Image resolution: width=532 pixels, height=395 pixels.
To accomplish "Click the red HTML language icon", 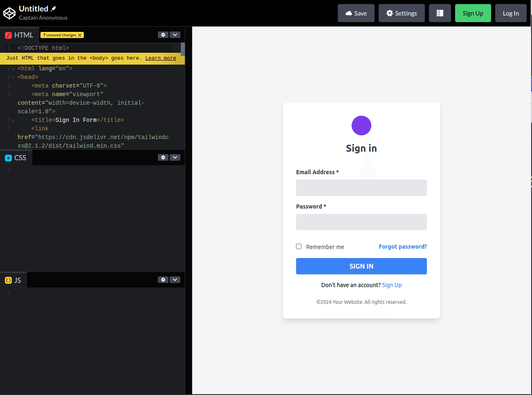I will 8,34.
